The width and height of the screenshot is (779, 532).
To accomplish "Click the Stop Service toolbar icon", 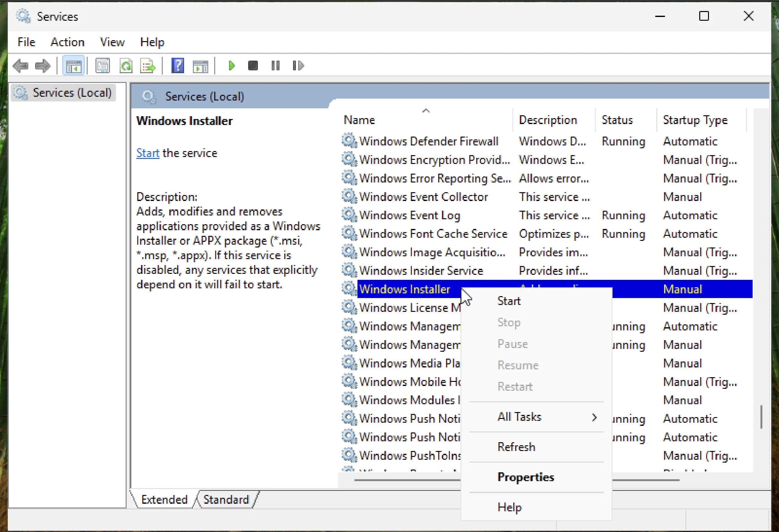I will pyautogui.click(x=253, y=66).
